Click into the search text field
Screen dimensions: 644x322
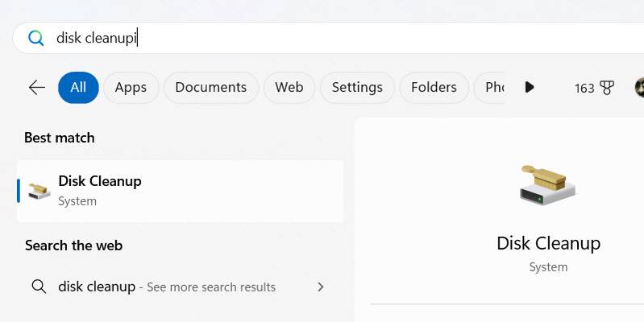click(322, 38)
